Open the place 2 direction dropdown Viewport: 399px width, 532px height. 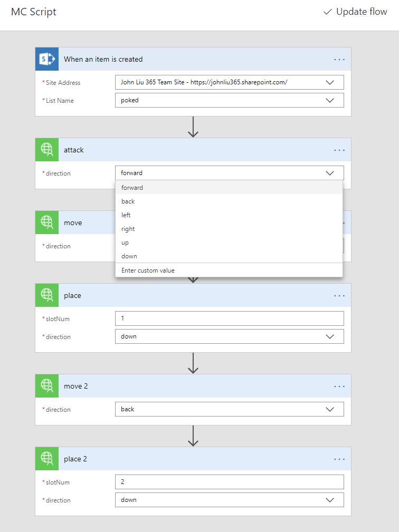pos(330,500)
